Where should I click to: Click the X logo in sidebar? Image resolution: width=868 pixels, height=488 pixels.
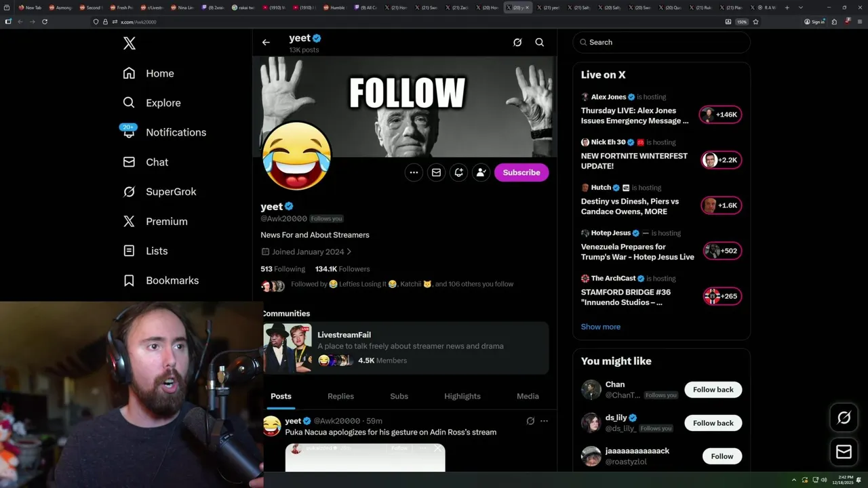pyautogui.click(x=130, y=43)
